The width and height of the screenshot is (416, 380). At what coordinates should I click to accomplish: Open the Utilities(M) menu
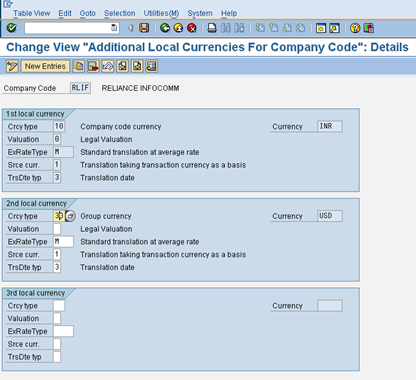pyautogui.click(x=161, y=13)
